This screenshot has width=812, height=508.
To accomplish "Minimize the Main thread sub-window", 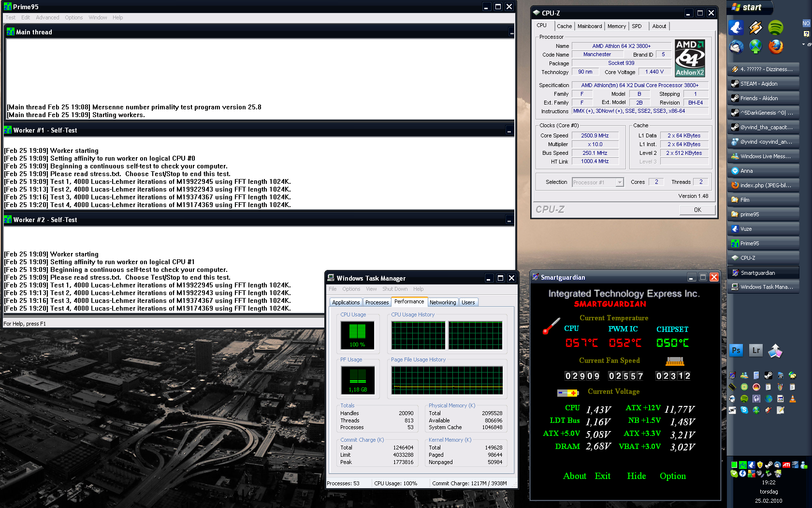I will (x=511, y=32).
